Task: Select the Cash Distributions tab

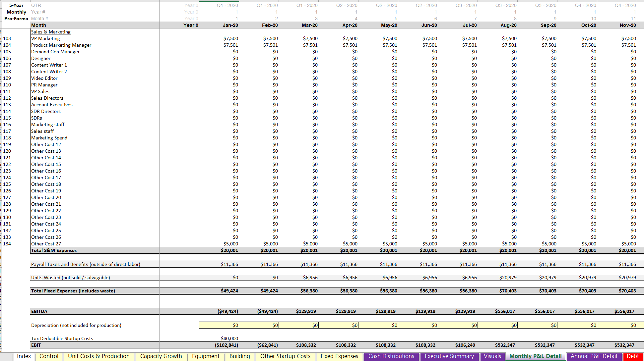Action: (x=391, y=356)
